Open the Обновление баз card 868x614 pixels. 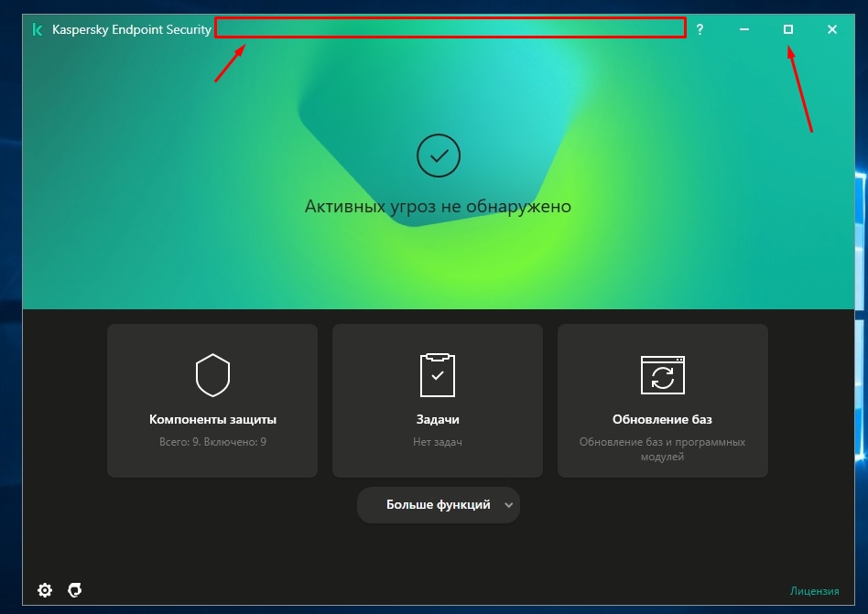pyautogui.click(x=663, y=401)
